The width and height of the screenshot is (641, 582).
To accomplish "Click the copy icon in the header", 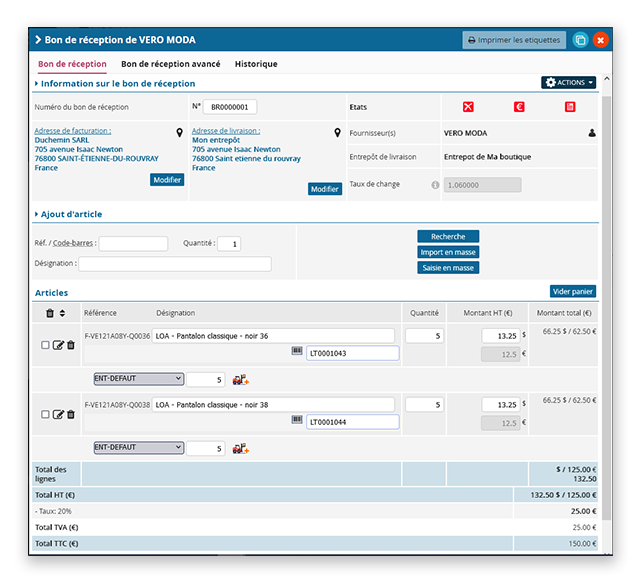I will coord(580,40).
